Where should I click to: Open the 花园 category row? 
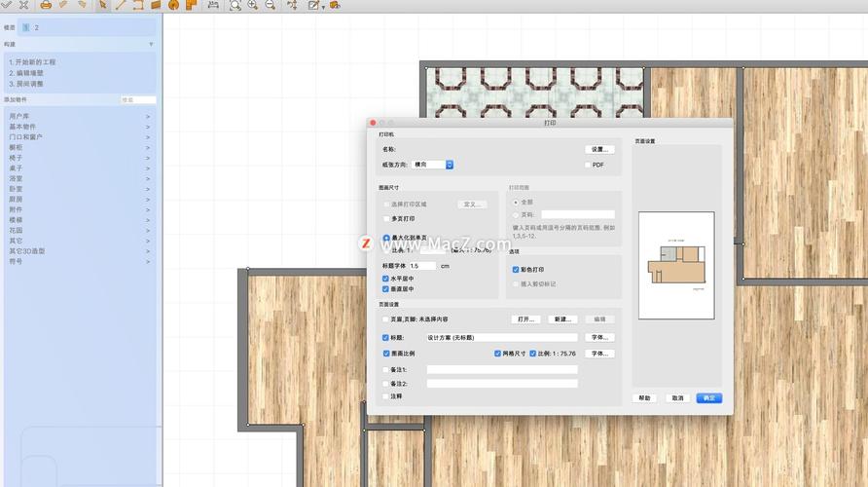(x=80, y=230)
